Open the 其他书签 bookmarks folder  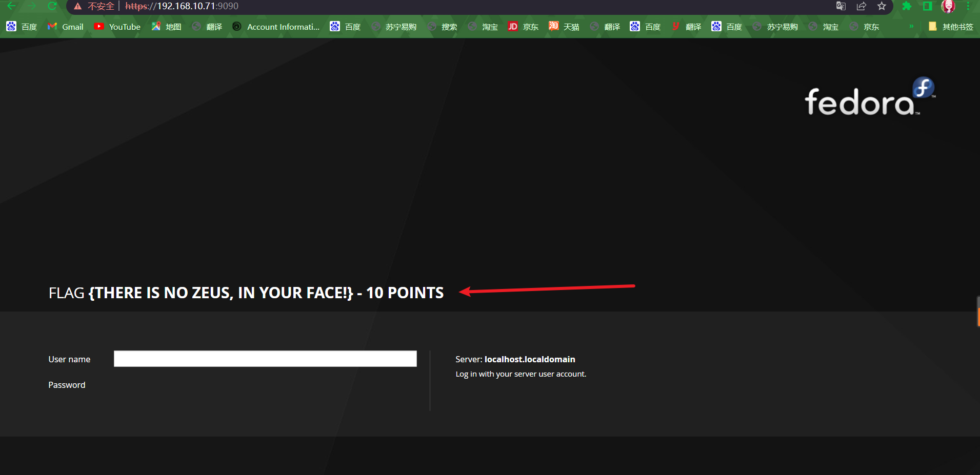pos(951,27)
